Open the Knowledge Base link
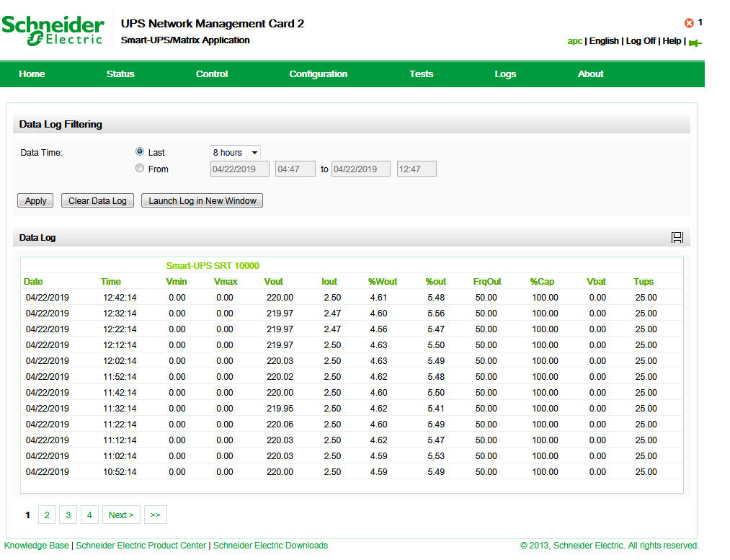This screenshot has height=560, width=730. pyautogui.click(x=37, y=546)
